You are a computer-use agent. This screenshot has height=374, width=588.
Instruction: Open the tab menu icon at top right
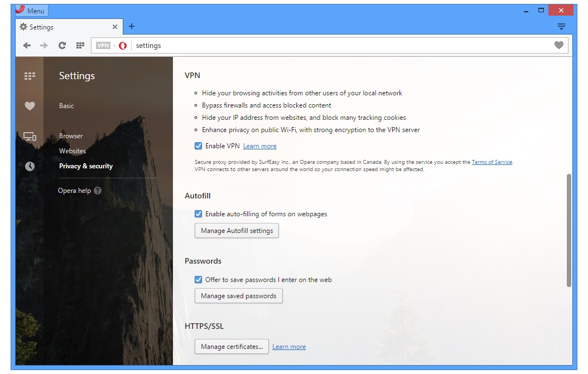[x=561, y=26]
